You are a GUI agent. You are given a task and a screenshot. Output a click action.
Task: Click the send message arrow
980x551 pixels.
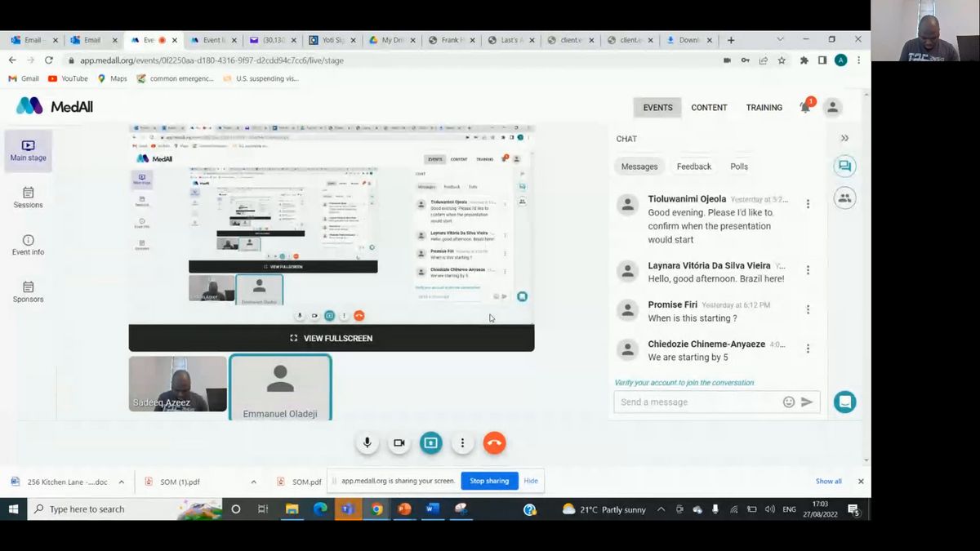tap(807, 402)
